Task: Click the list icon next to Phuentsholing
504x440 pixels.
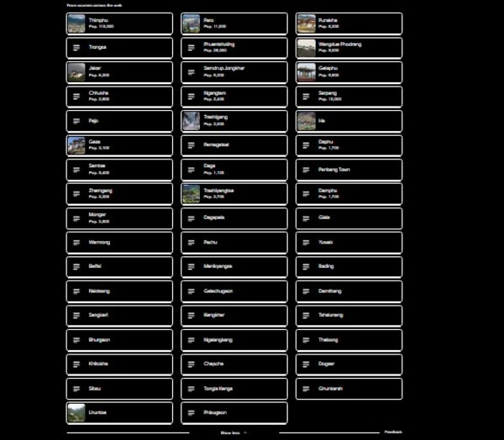Action: click(x=191, y=48)
